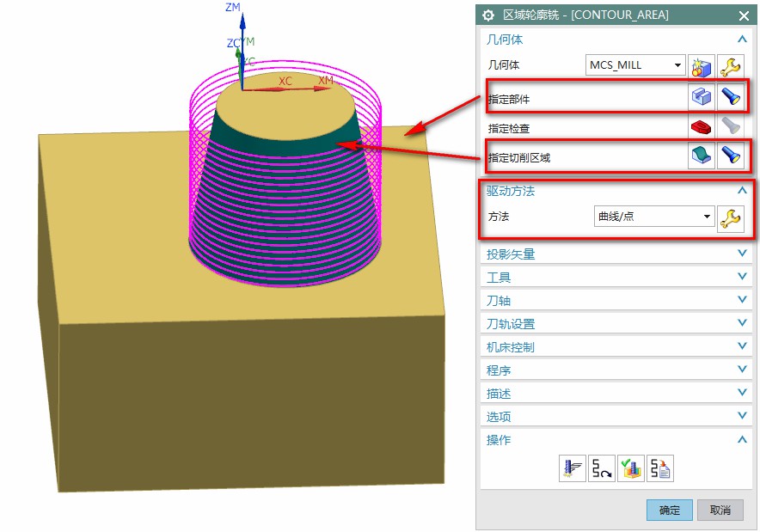Screen dimensions: 760x532
Task: Click the flashlight display icon for 指定切削区域
Action: [x=730, y=156]
